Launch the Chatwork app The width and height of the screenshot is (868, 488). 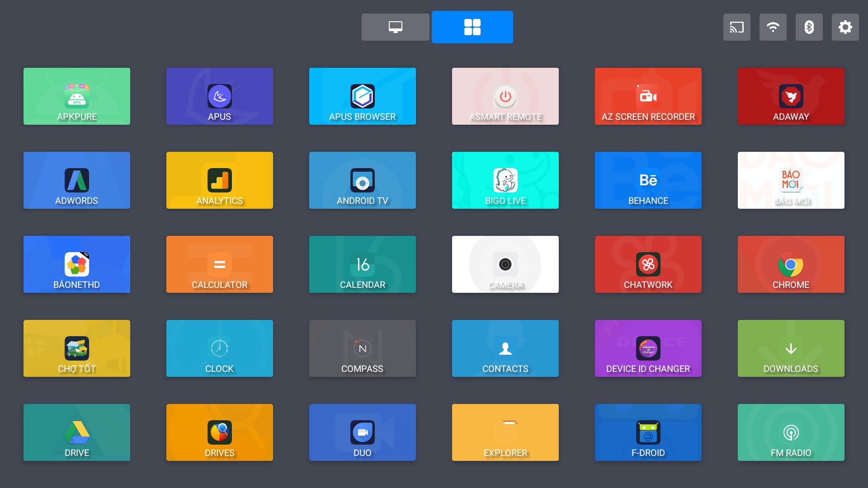[x=648, y=264]
